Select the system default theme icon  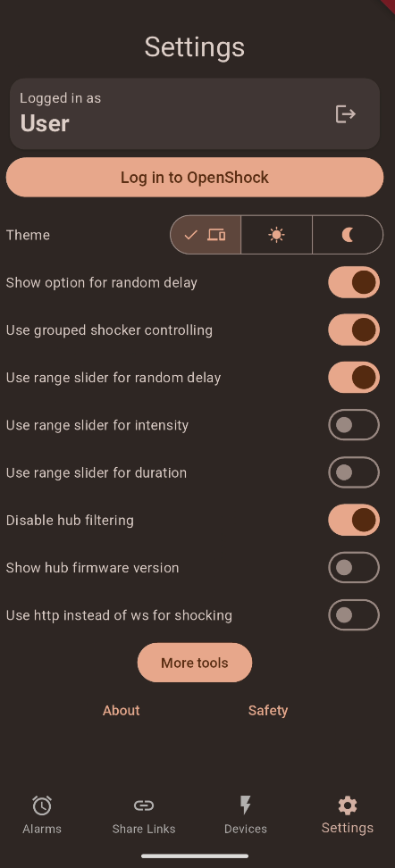click(216, 235)
